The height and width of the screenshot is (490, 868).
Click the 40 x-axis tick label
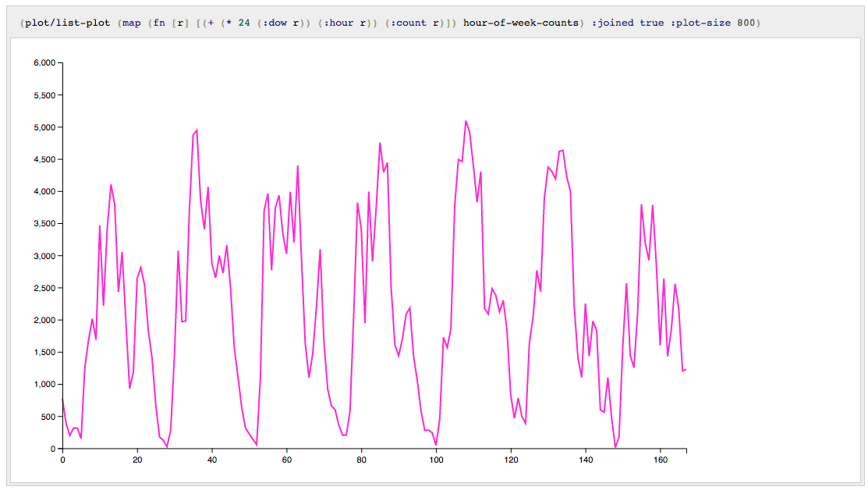[x=212, y=460]
